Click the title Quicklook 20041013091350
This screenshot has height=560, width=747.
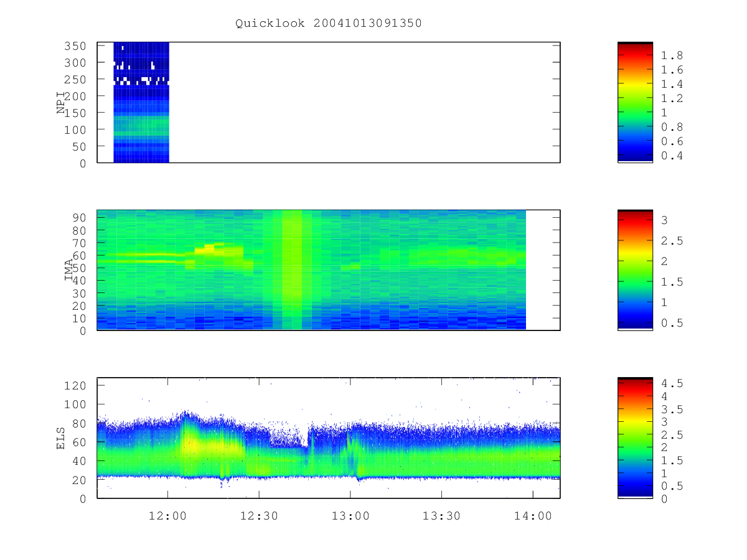329,24
